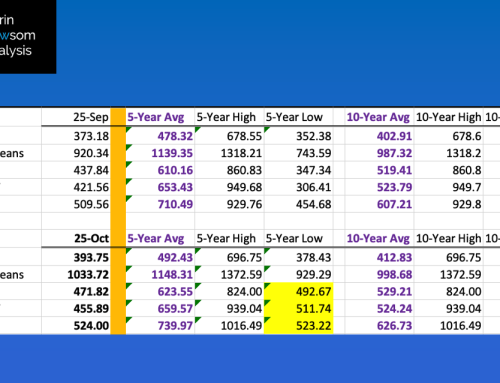Click the purple 710.49 average cell
500x383 pixels.
tap(160, 204)
